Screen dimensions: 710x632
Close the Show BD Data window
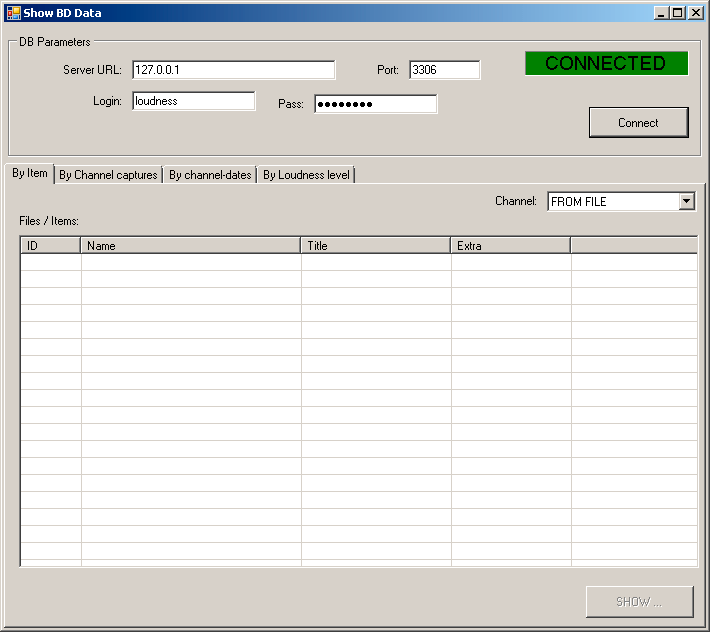[x=696, y=13]
